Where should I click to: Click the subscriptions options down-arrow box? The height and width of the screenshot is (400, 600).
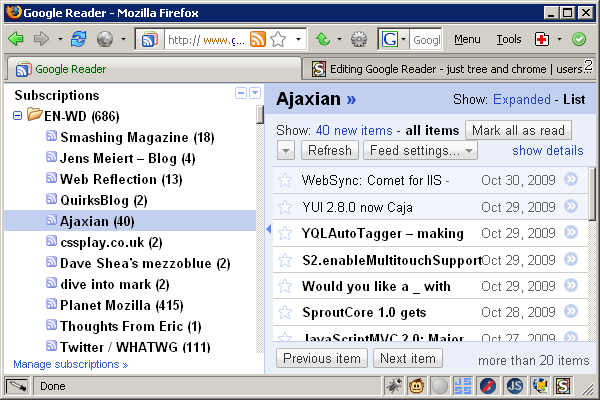tap(255, 93)
